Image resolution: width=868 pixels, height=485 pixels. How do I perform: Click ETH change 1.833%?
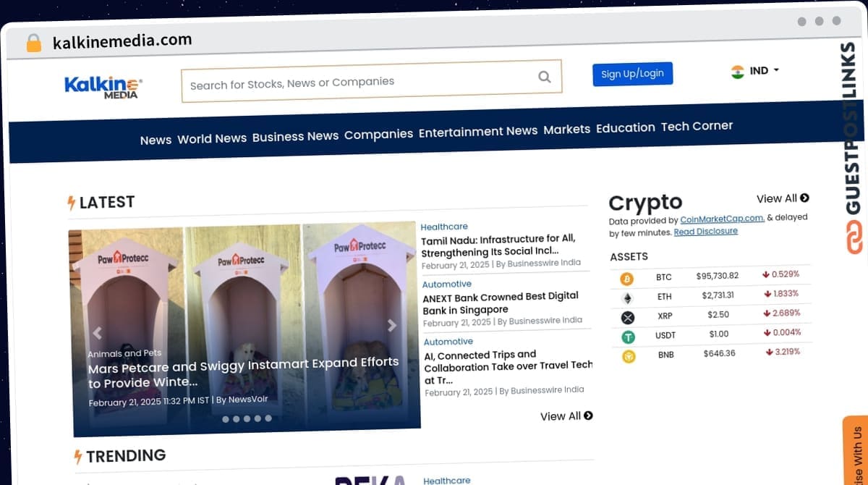tap(780, 294)
